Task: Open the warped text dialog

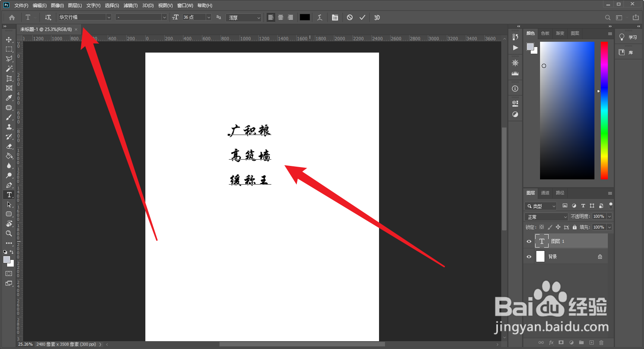Action: 320,18
